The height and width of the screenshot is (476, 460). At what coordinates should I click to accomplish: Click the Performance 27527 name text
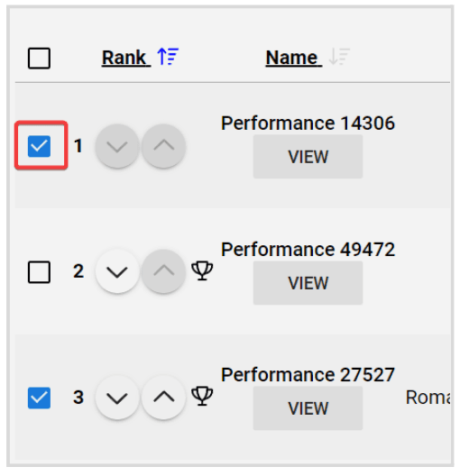coord(308,375)
